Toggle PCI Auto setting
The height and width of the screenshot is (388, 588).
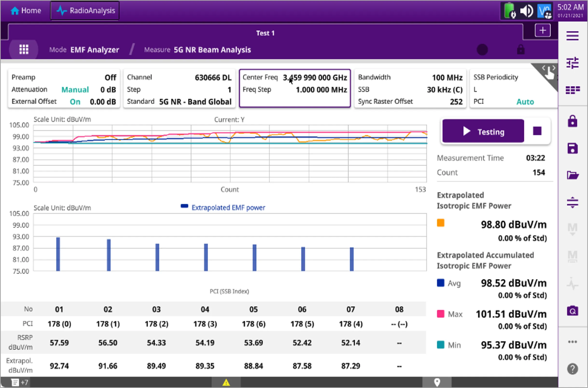coord(525,102)
